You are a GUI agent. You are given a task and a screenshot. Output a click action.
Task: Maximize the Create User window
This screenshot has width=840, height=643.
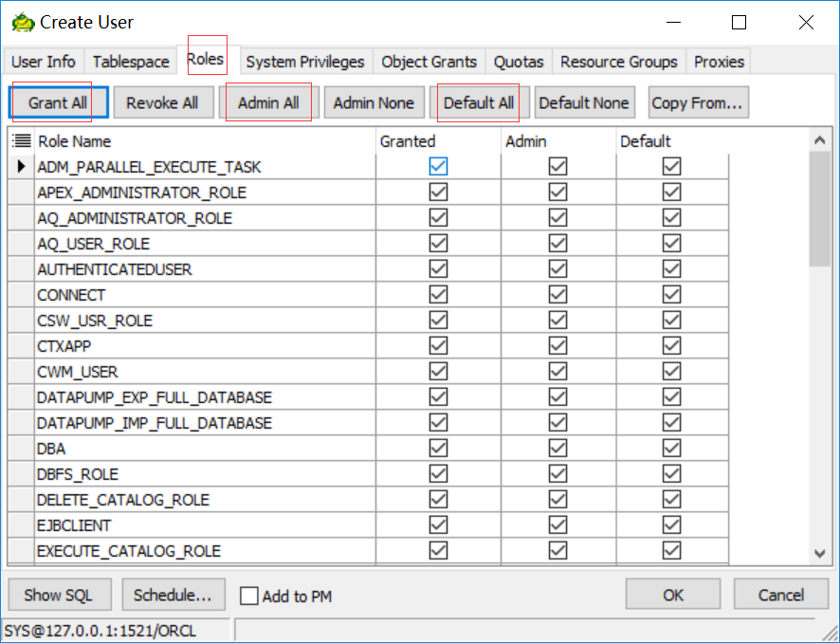[x=739, y=23]
